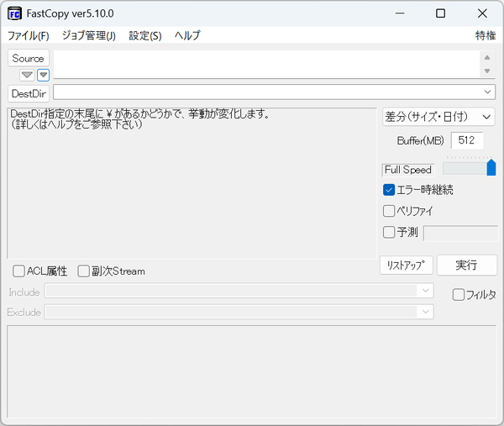
Task: Minimize the FastCopy window
Action: pyautogui.click(x=400, y=13)
